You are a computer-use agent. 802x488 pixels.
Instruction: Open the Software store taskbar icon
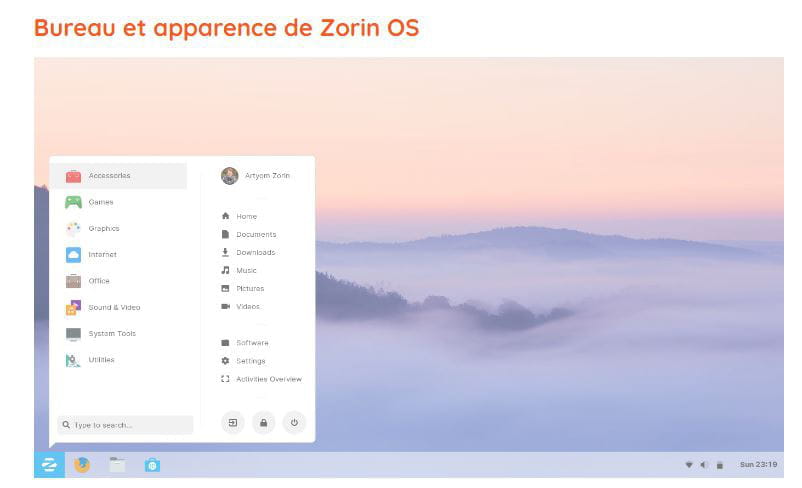(x=152, y=465)
